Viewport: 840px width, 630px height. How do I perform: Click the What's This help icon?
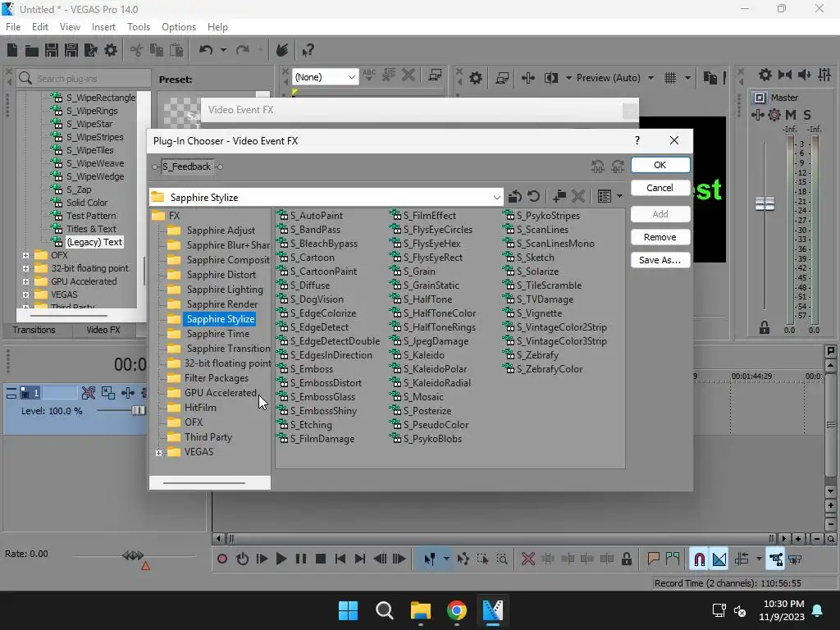pos(308,50)
